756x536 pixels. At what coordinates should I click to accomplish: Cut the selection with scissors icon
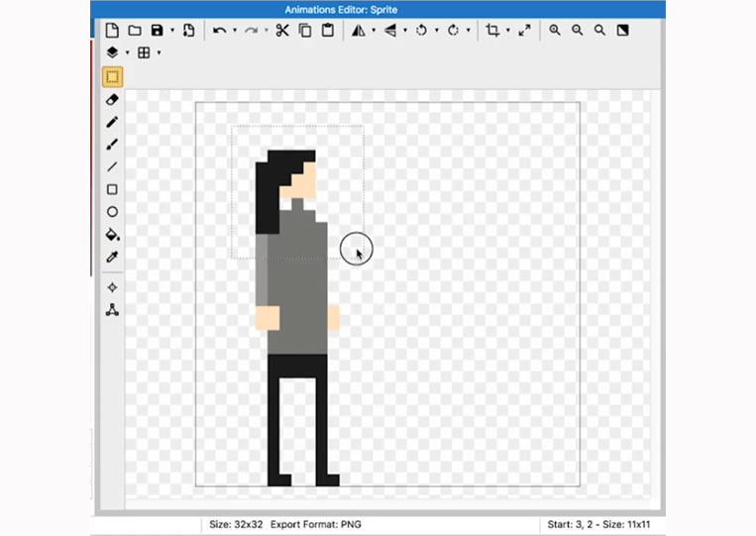[282, 31]
